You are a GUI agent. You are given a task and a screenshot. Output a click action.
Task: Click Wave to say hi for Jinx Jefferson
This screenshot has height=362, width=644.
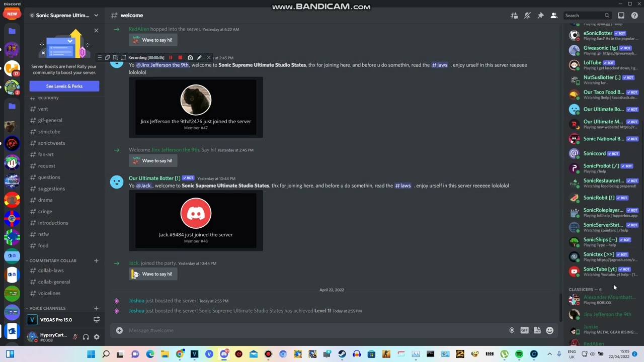point(153,161)
